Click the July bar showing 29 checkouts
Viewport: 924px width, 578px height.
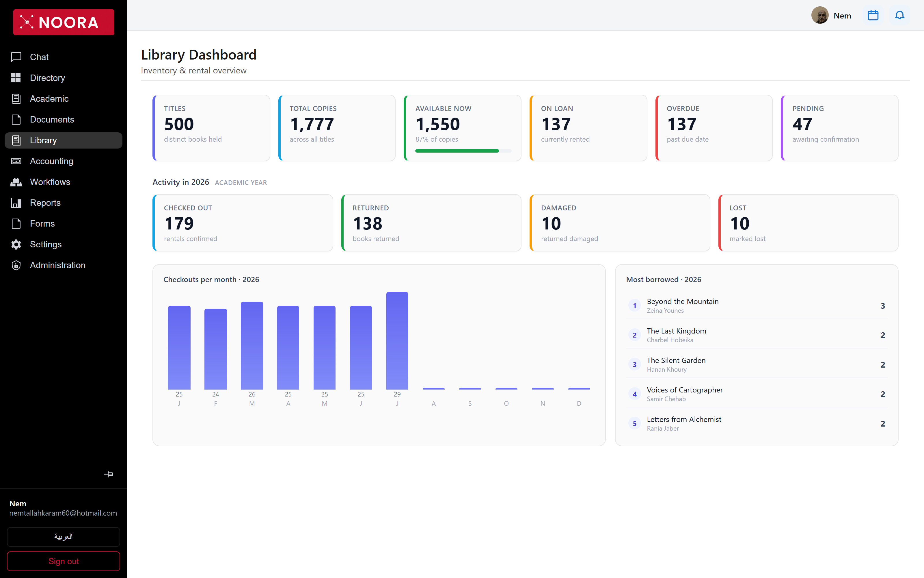coord(397,341)
